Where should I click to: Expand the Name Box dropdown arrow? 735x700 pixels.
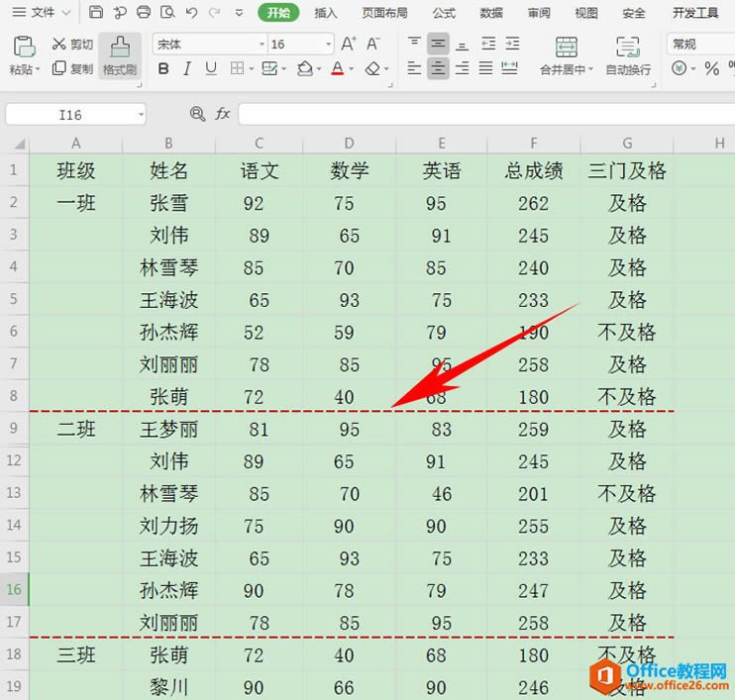(140, 114)
